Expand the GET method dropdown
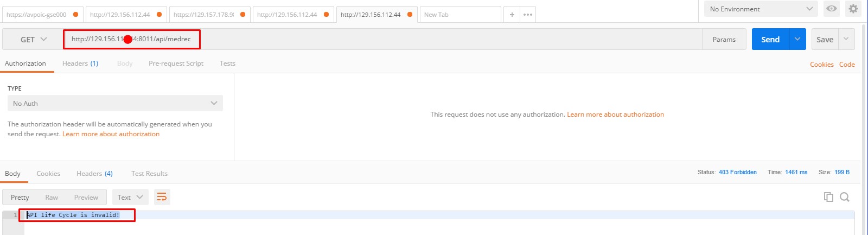 [x=34, y=40]
